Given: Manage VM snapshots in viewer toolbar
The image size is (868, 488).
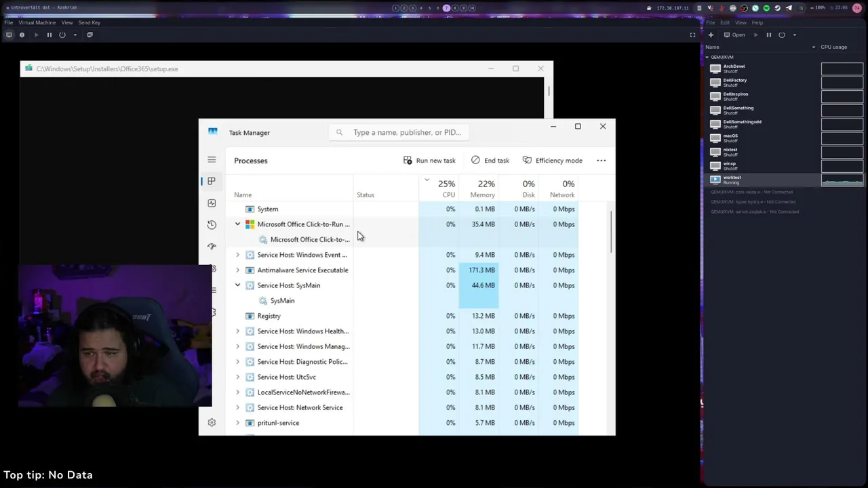Looking at the screenshot, I should pyautogui.click(x=90, y=35).
